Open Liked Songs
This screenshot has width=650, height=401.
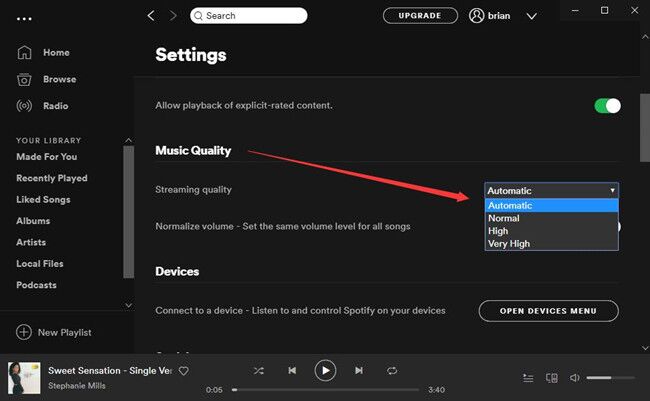point(43,200)
